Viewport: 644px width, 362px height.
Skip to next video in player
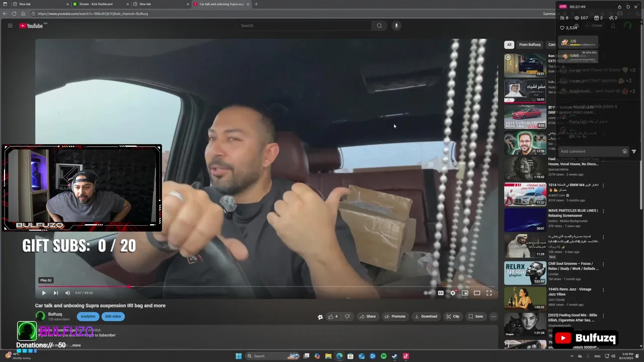click(x=56, y=293)
